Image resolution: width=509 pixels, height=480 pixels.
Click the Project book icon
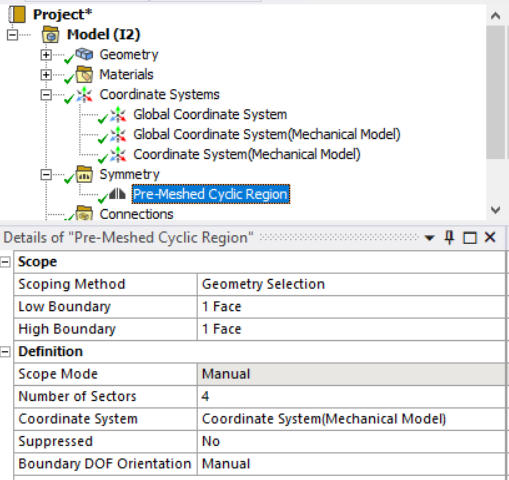tap(17, 15)
